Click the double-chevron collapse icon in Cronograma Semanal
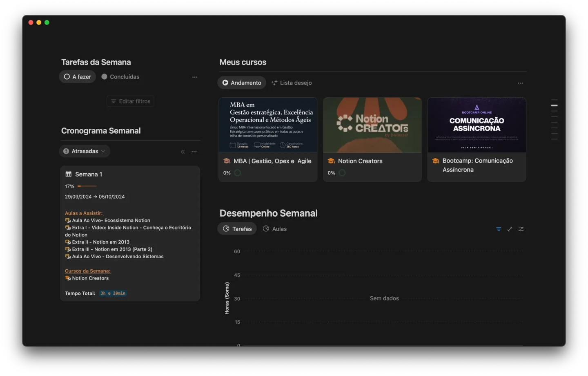This screenshot has height=376, width=588. [183, 152]
